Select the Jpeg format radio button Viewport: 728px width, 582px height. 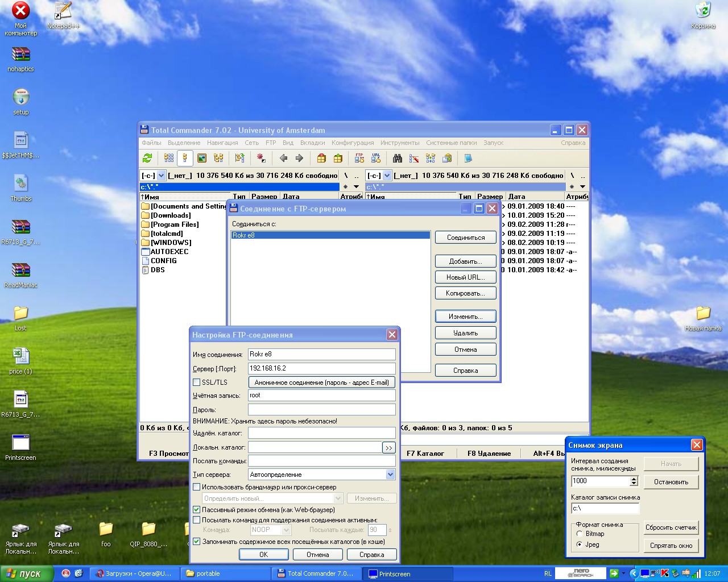coord(580,544)
